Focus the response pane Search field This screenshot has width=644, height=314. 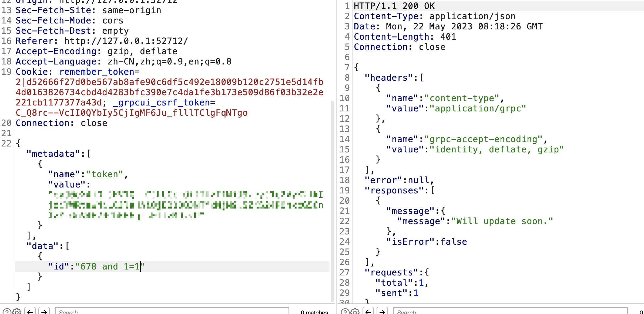click(x=510, y=312)
